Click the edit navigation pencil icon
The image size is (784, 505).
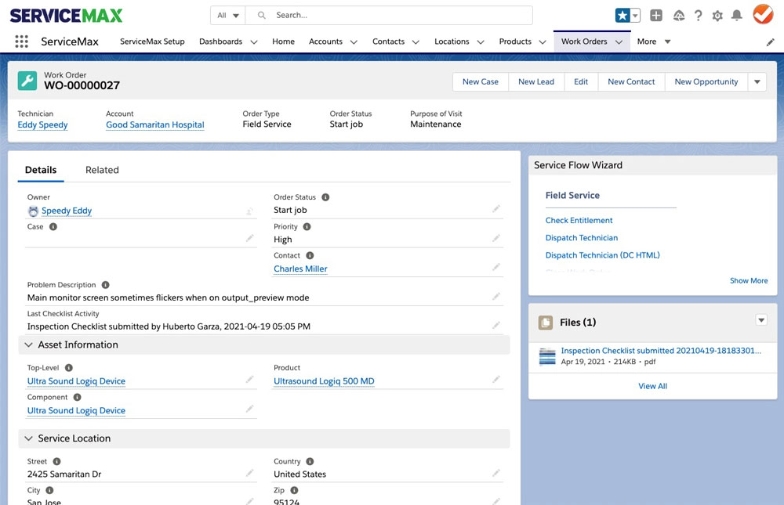(770, 42)
